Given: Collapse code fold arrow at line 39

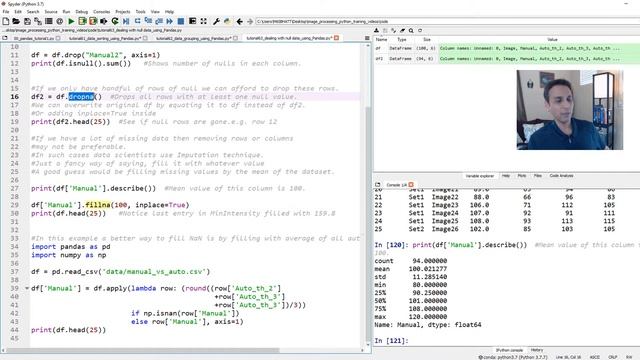Looking at the screenshot, I should pyautogui.click(x=27, y=288).
